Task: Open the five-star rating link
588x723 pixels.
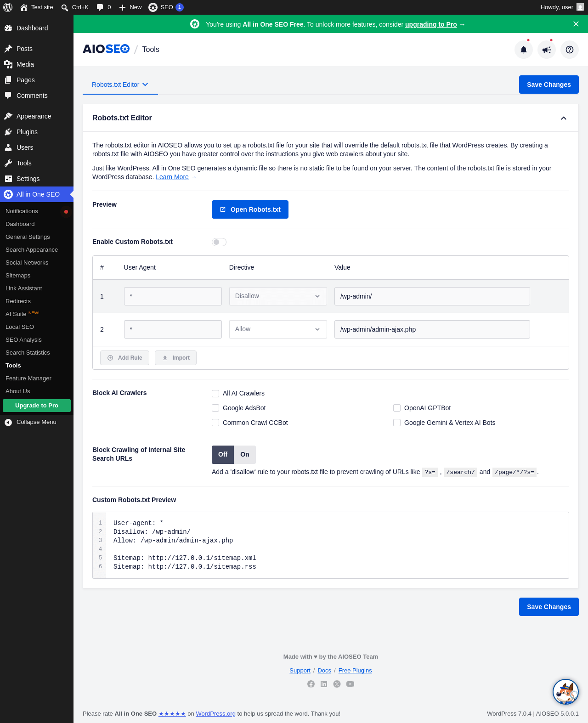Action: (x=172, y=714)
